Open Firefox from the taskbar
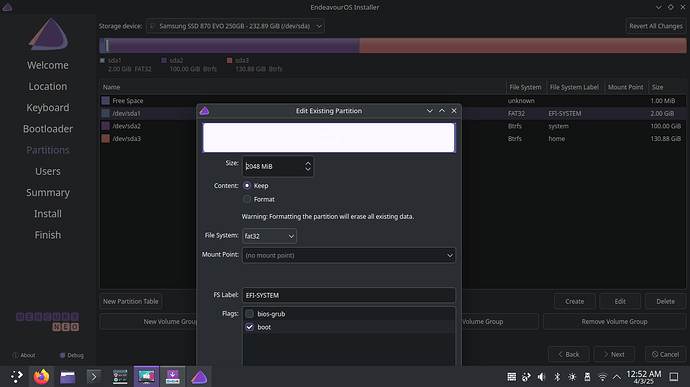Viewport: 690px width, 387px height. click(41, 377)
